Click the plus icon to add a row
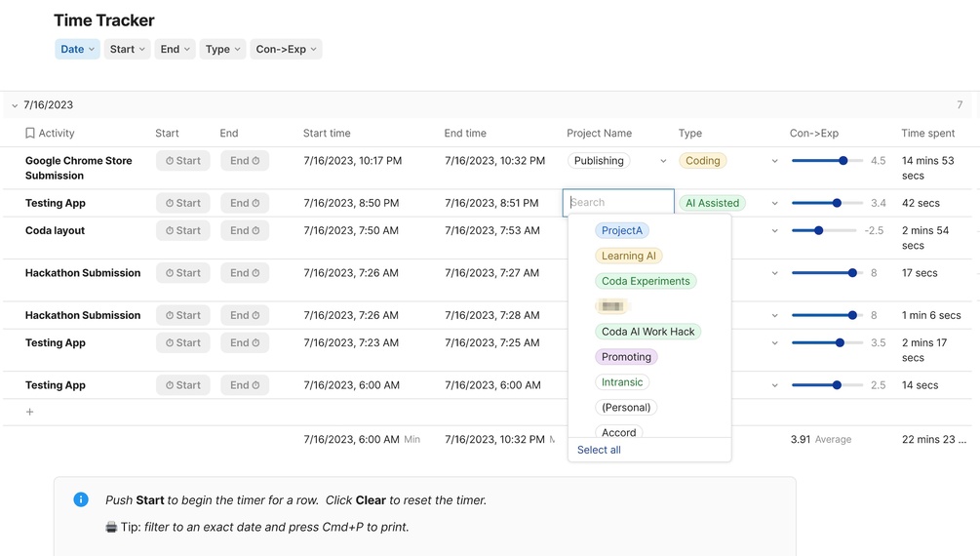 29,413
